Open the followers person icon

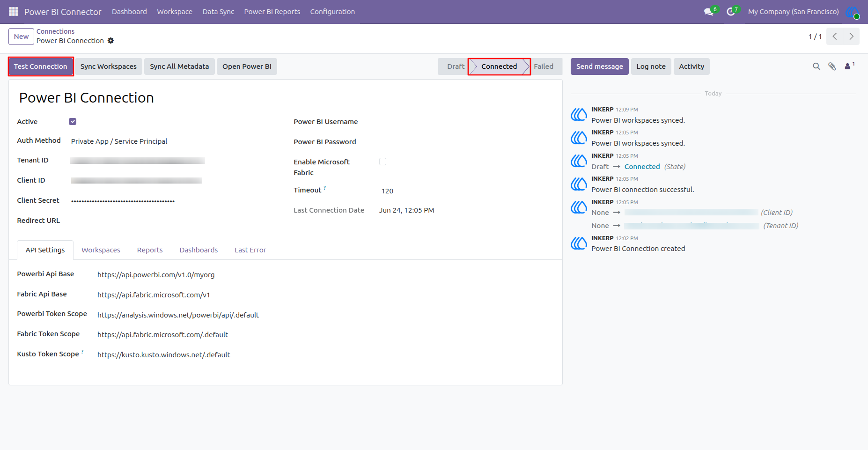pos(849,66)
